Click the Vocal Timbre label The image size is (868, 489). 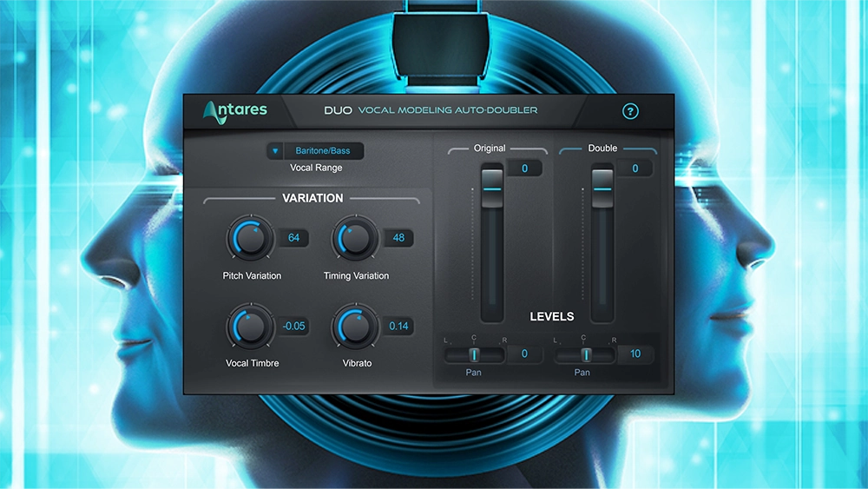252,363
